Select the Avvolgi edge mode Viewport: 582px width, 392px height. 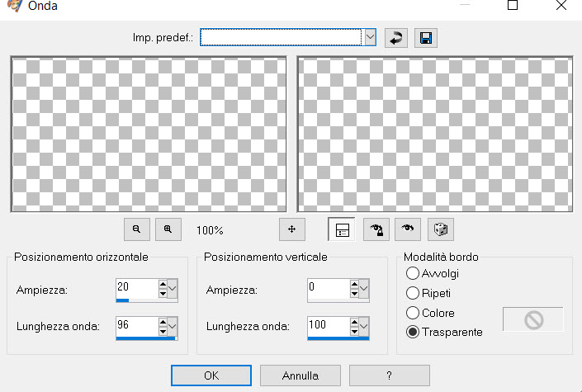[x=413, y=273]
